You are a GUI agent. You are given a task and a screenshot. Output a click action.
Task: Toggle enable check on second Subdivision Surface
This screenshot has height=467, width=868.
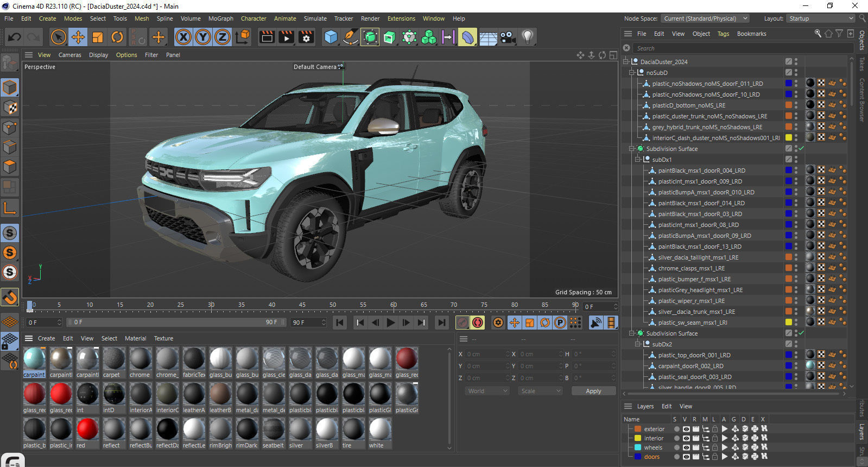click(801, 333)
